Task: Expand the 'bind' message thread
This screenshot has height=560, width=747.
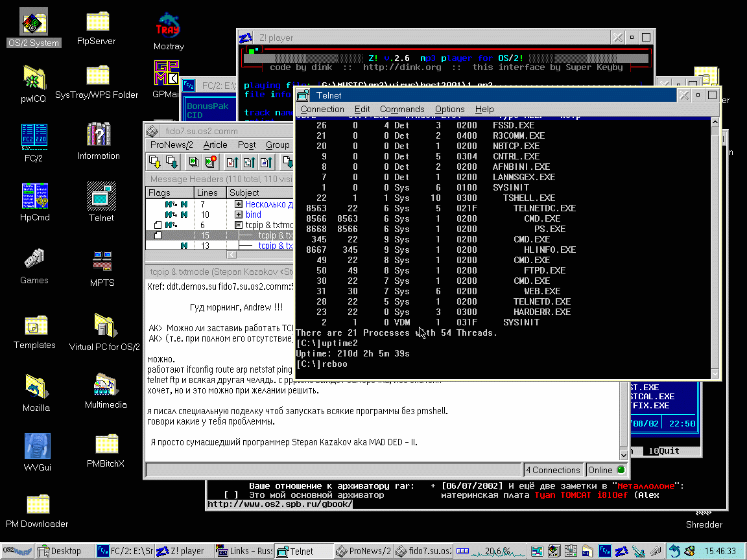Action: pos(238,215)
